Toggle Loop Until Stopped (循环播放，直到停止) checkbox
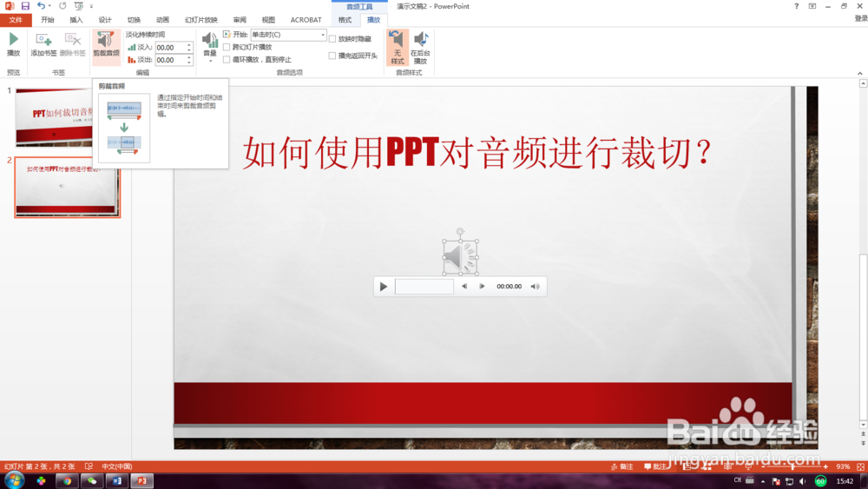The width and height of the screenshot is (868, 489). pos(227,59)
